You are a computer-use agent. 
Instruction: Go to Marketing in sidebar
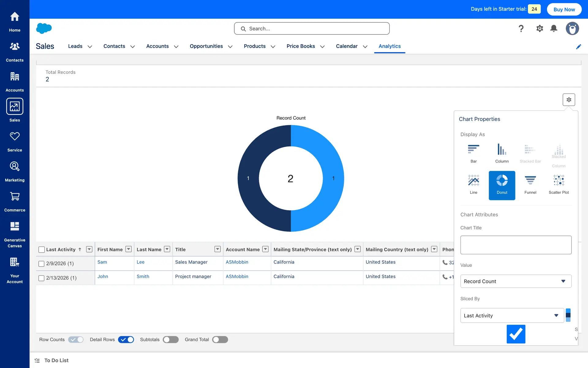15,171
